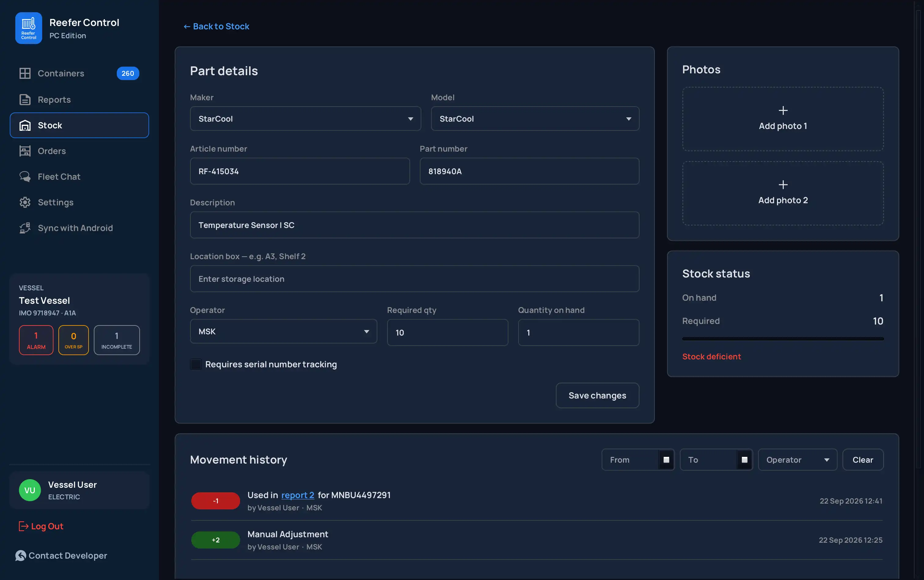Screen dimensions: 924x580
Task: Click the VU user avatar
Action: [x=30, y=490]
